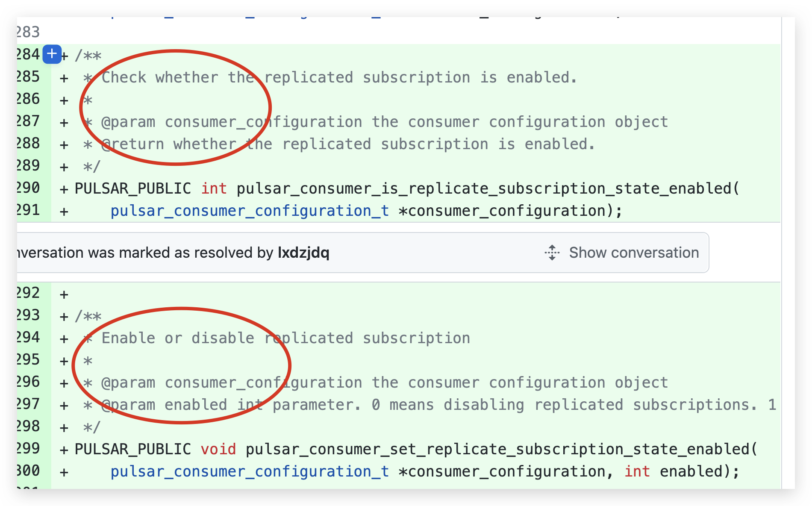This screenshot has height=506, width=812.
Task: Select line number 297 in the diff
Action: pos(29,404)
